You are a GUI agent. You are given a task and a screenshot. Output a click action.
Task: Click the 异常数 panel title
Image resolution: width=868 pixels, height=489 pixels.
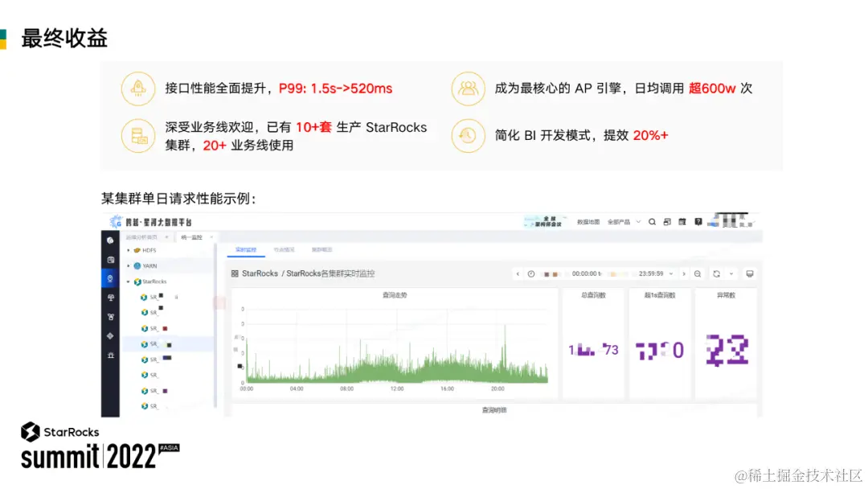[x=726, y=295]
